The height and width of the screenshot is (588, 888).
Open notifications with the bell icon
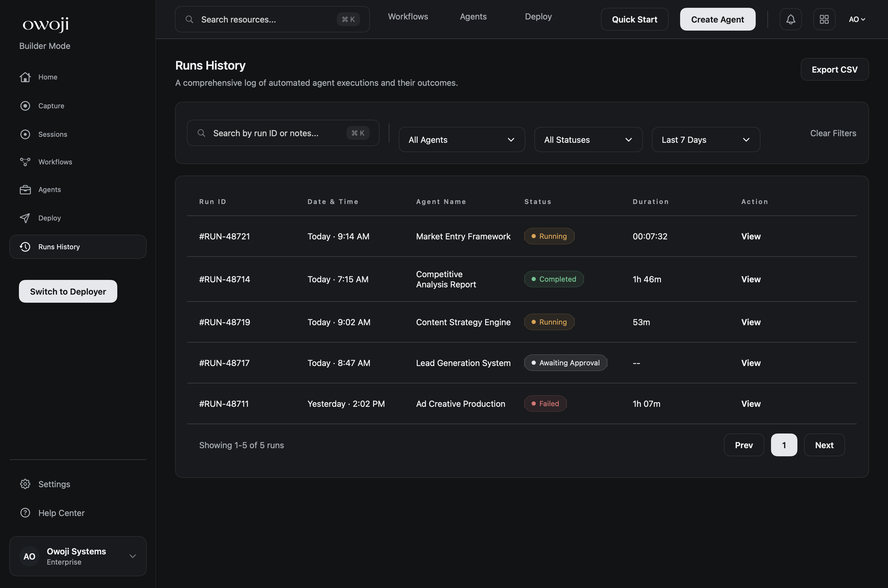pyautogui.click(x=790, y=19)
